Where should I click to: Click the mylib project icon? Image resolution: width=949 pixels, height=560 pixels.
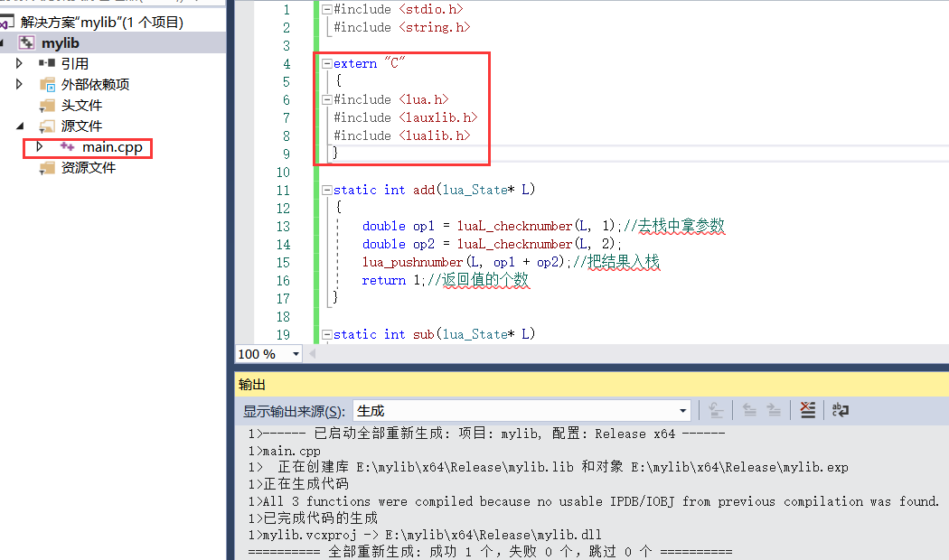coord(26,42)
